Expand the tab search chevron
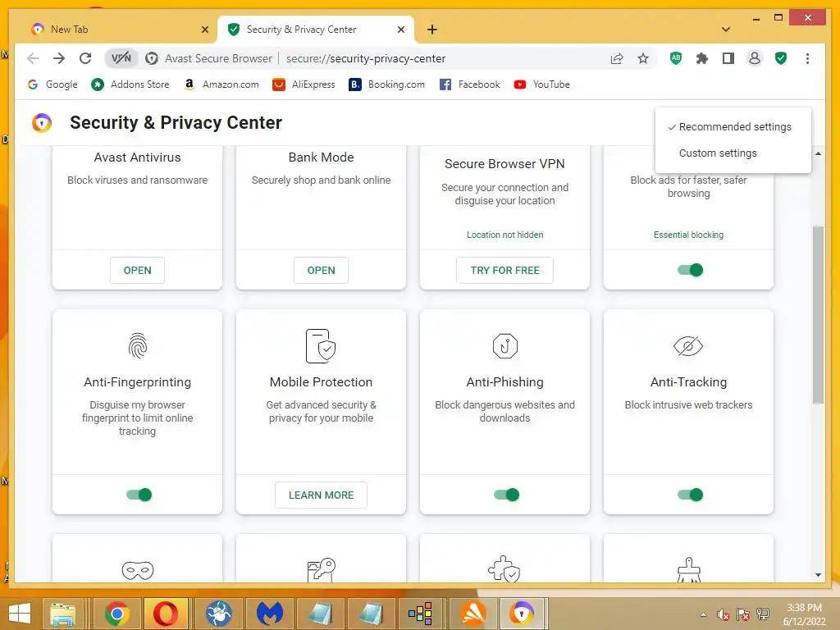Viewport: 840px width, 630px height. tap(726, 30)
